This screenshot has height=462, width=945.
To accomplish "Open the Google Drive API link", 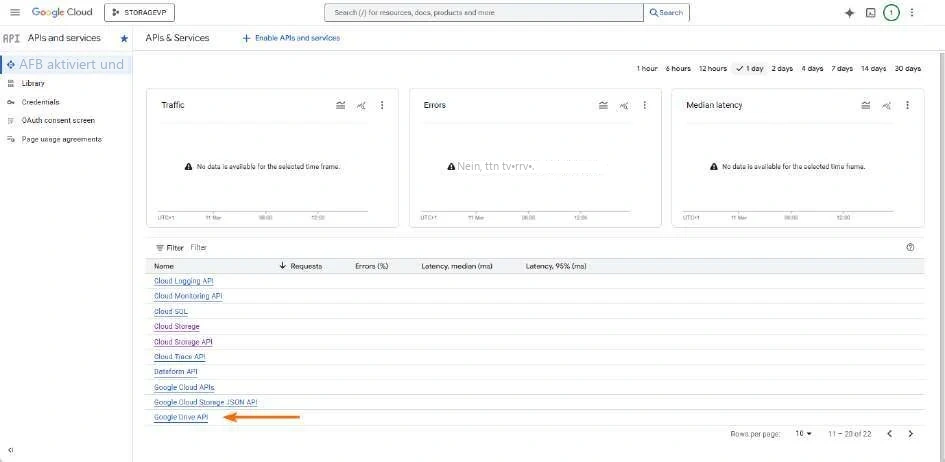I will coord(181,417).
